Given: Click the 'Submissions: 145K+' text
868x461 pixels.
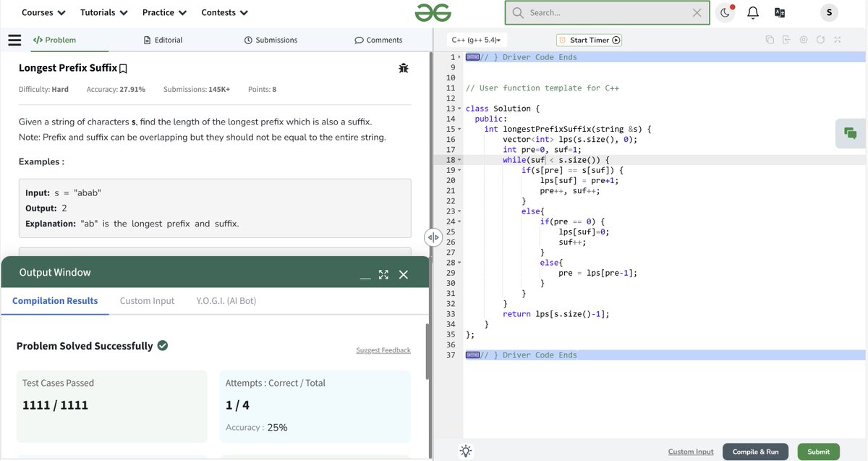Looking at the screenshot, I should 197,90.
